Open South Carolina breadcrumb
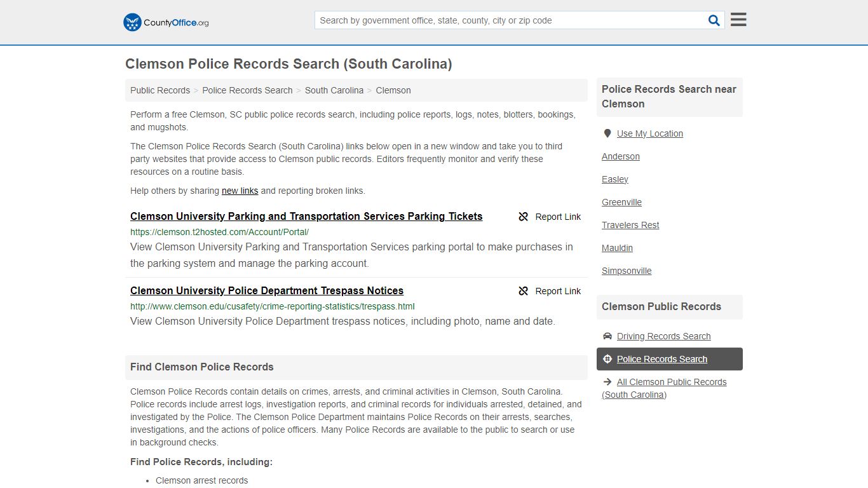Viewport: 868px width, 488px height. tap(334, 90)
